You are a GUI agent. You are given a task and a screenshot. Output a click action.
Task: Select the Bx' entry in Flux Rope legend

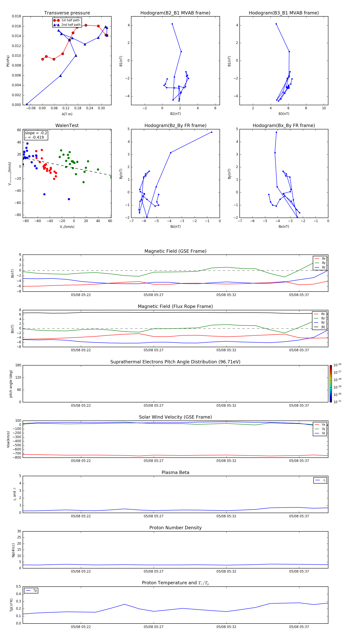point(320,314)
